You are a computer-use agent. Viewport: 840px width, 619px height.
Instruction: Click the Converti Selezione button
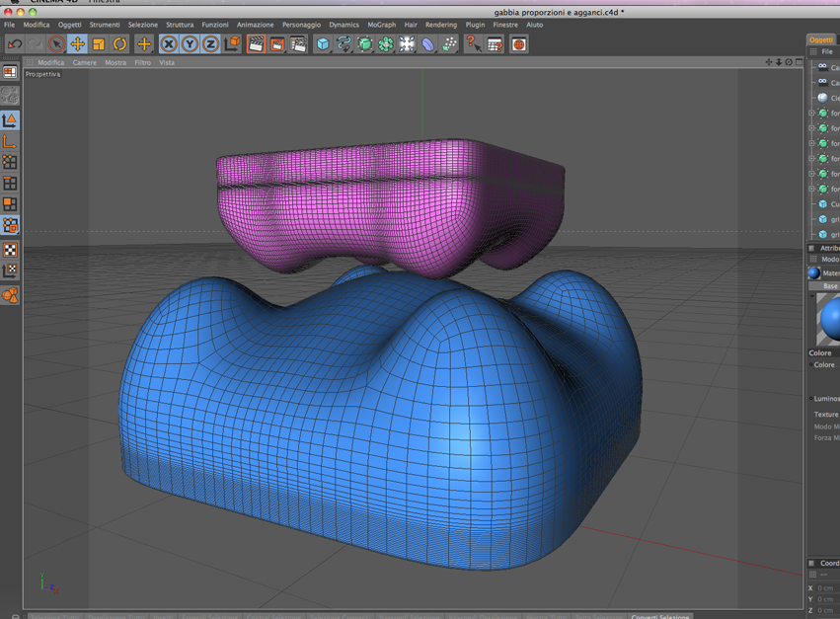click(x=660, y=616)
